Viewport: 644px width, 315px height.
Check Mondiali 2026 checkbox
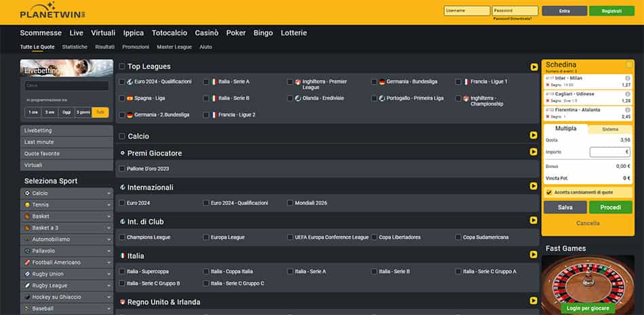(290, 203)
